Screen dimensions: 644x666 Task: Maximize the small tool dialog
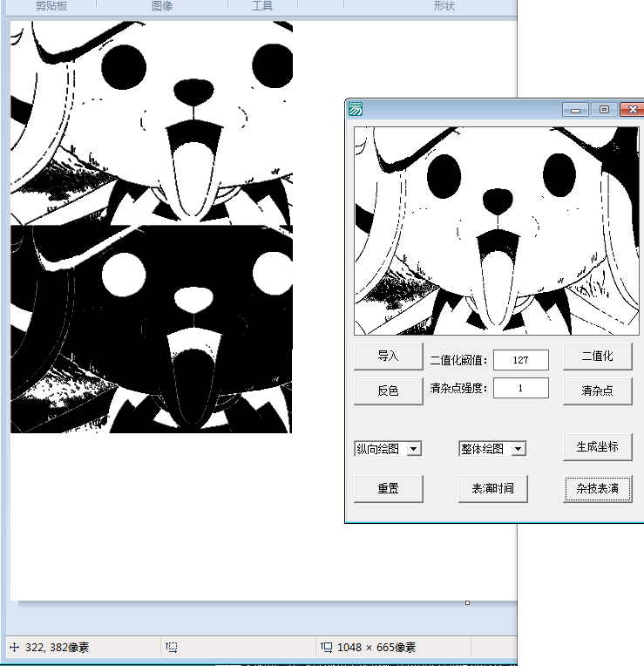click(604, 110)
